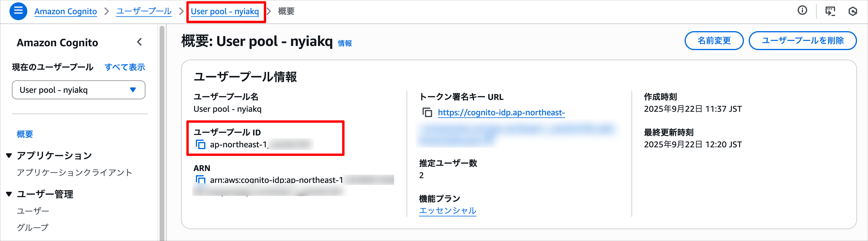Open the エッセンシャル feature plan link
The image size is (868, 241).
tap(448, 210)
